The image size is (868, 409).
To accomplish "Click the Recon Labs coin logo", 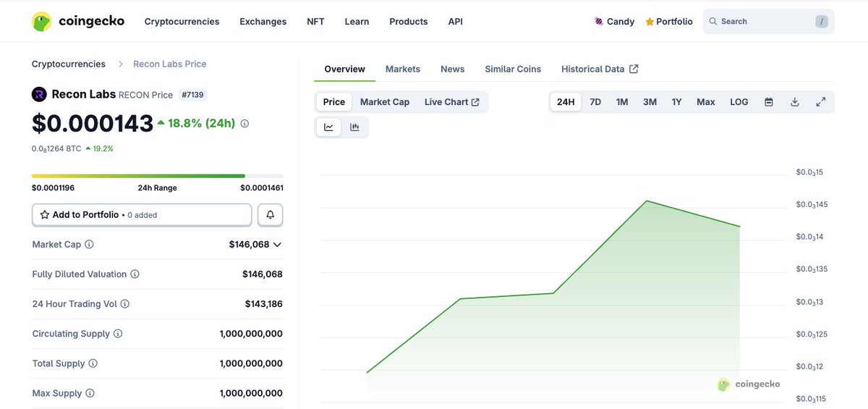I will click(x=39, y=94).
